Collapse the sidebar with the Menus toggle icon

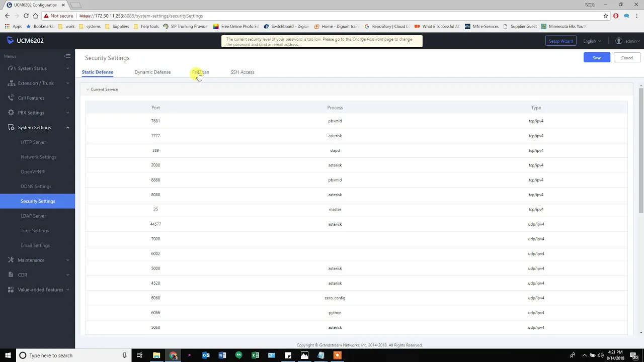pyautogui.click(x=67, y=56)
